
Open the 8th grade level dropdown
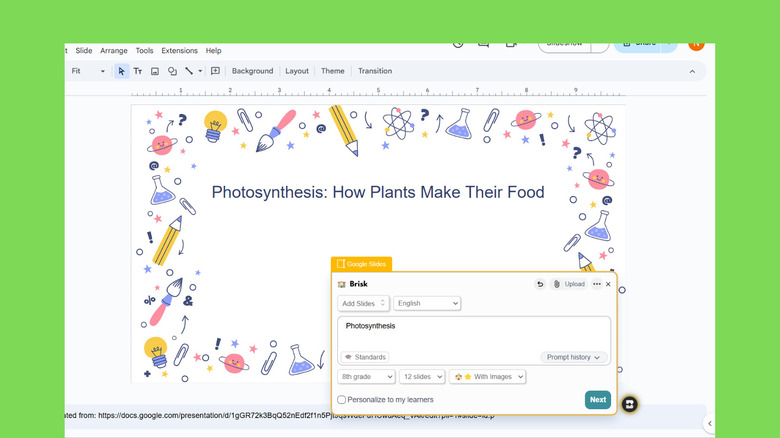[366, 377]
